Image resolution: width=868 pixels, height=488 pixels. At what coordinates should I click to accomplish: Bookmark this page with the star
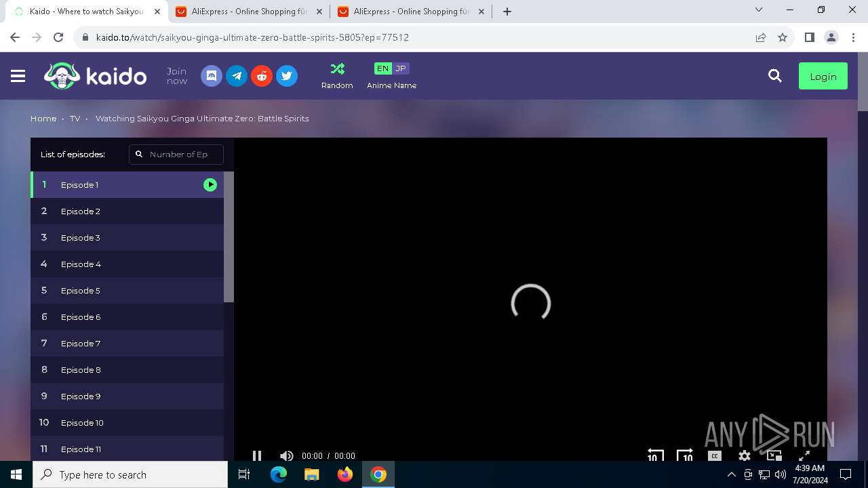tap(783, 37)
